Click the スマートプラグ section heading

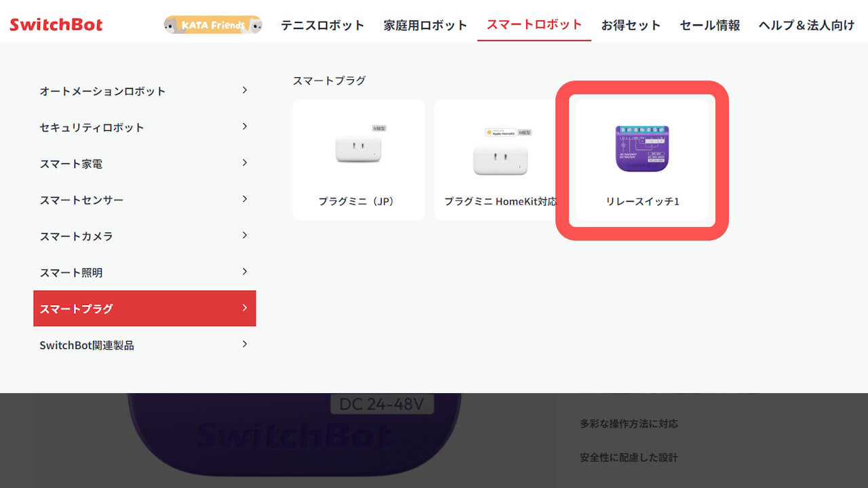[x=329, y=81]
